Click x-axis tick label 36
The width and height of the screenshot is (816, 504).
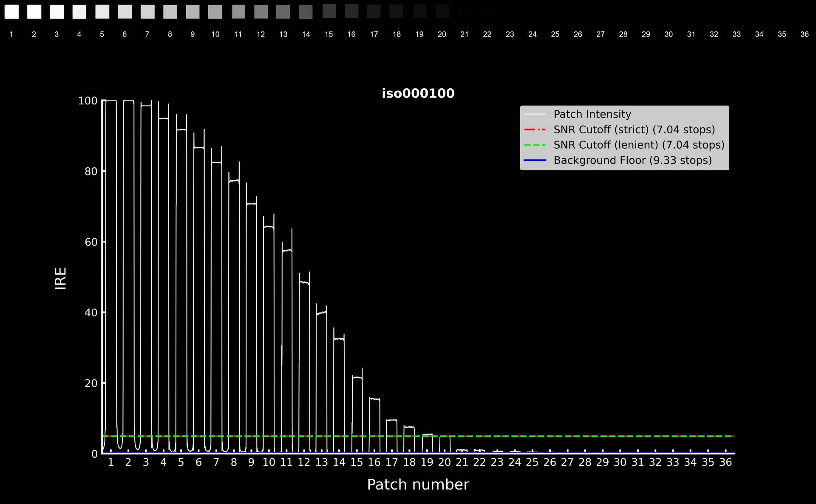pyautogui.click(x=725, y=462)
